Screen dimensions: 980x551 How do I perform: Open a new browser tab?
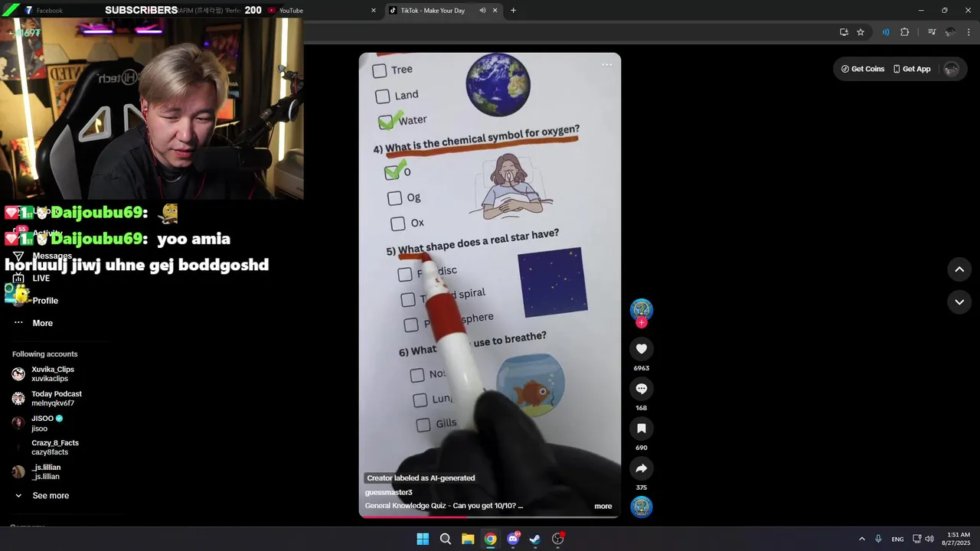pos(513,11)
